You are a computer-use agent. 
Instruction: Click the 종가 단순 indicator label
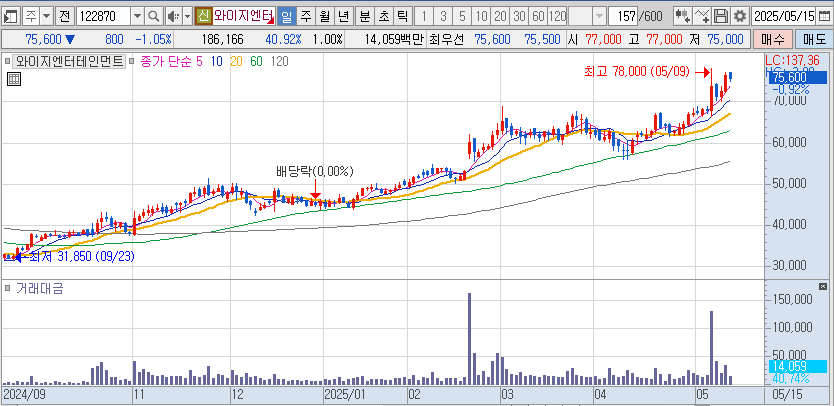165,62
